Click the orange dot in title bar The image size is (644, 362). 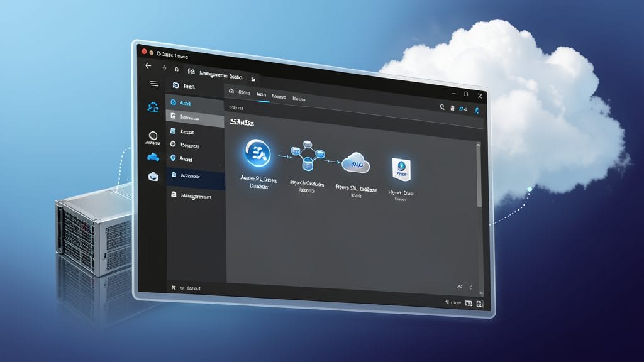152,53
